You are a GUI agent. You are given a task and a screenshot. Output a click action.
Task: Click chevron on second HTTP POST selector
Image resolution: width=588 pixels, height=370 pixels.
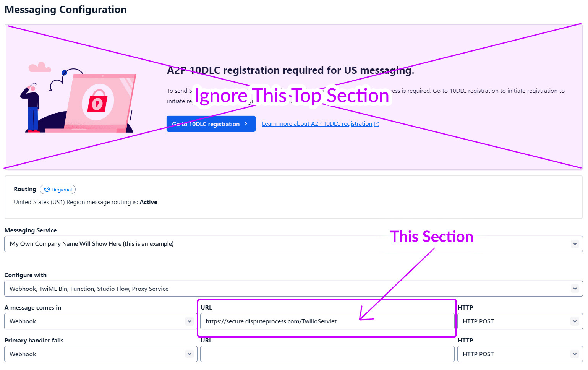(x=575, y=354)
